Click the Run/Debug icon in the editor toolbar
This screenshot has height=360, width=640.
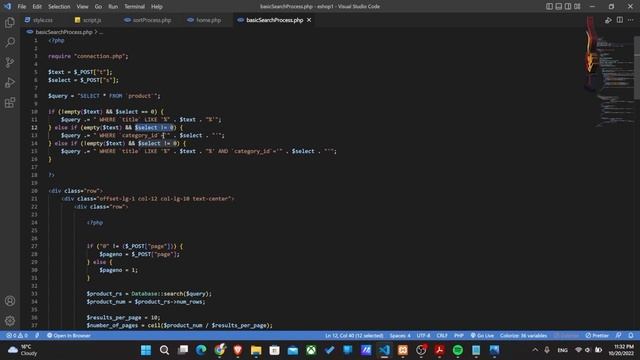point(608,20)
